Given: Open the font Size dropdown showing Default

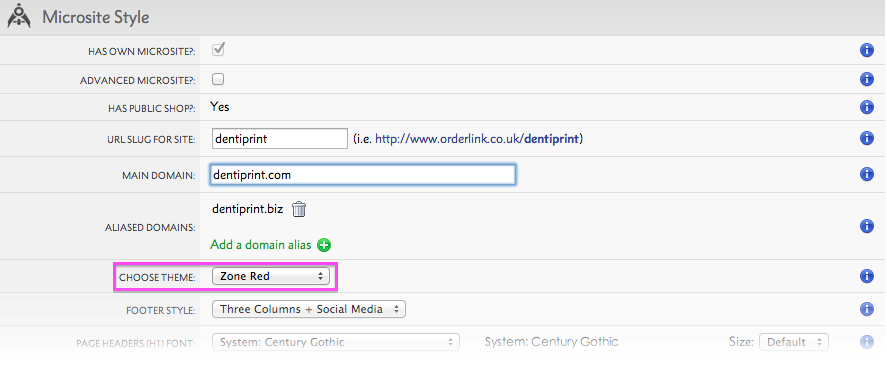Looking at the screenshot, I should point(794,342).
